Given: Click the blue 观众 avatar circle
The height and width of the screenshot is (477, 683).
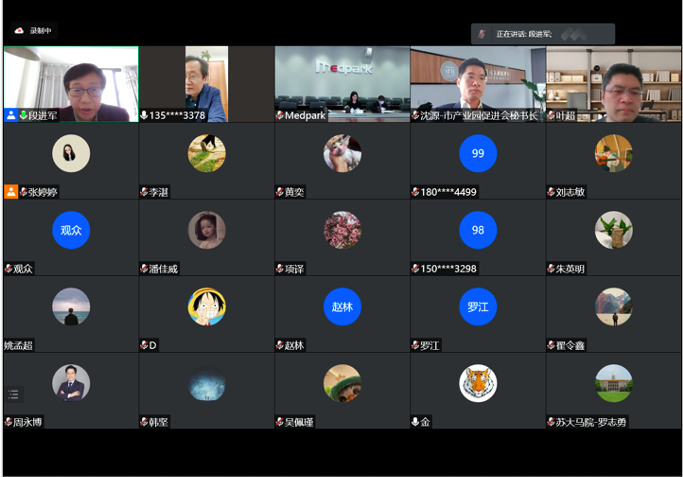Looking at the screenshot, I should click(x=71, y=230).
